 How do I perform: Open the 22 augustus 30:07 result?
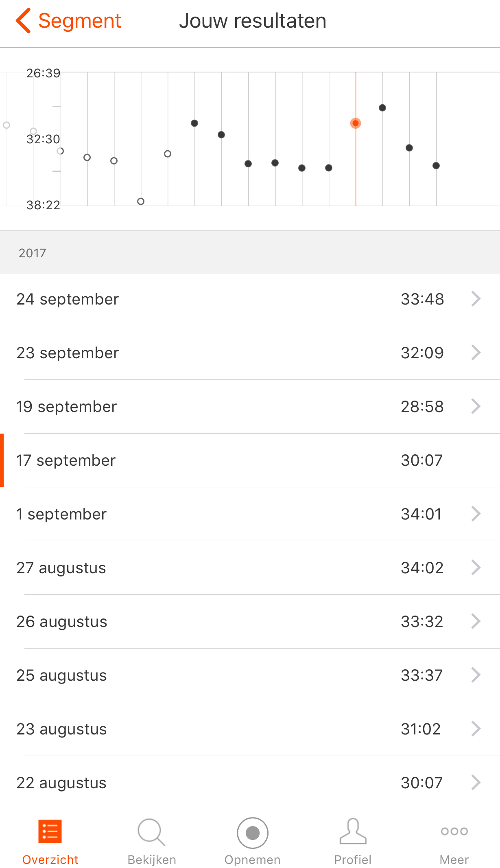pyautogui.click(x=250, y=783)
